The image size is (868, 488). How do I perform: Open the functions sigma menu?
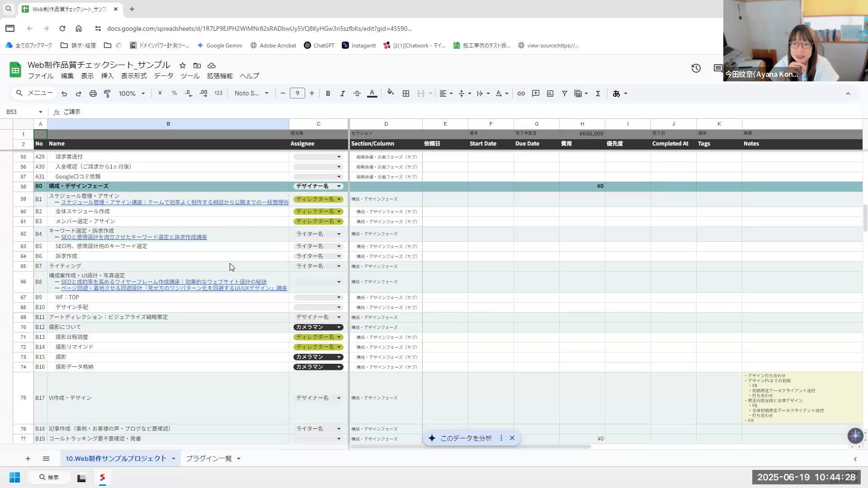(x=598, y=94)
